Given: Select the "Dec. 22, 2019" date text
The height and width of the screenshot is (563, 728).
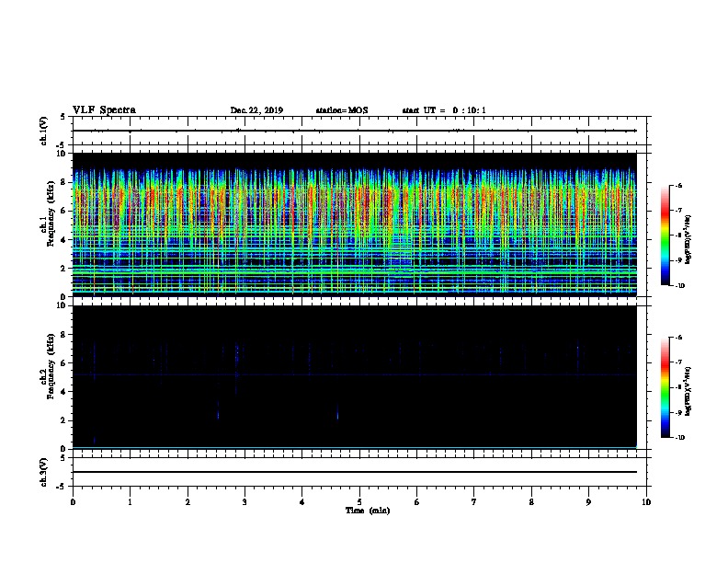Looking at the screenshot, I should (256, 110).
